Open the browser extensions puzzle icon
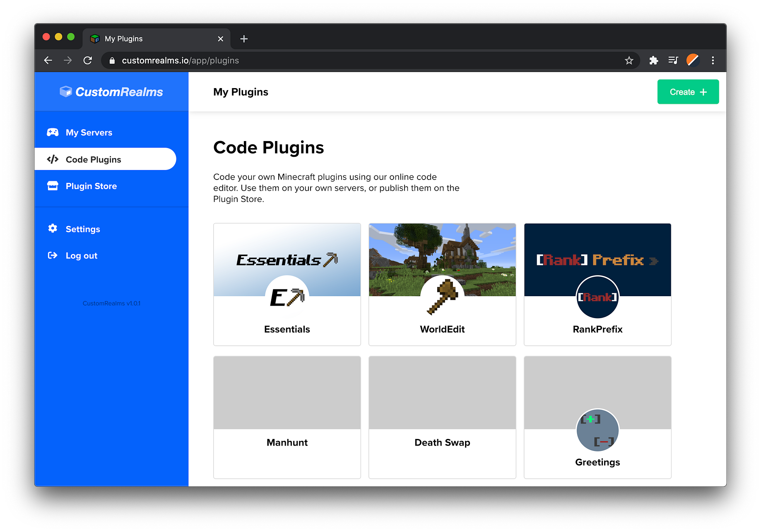 click(x=653, y=60)
